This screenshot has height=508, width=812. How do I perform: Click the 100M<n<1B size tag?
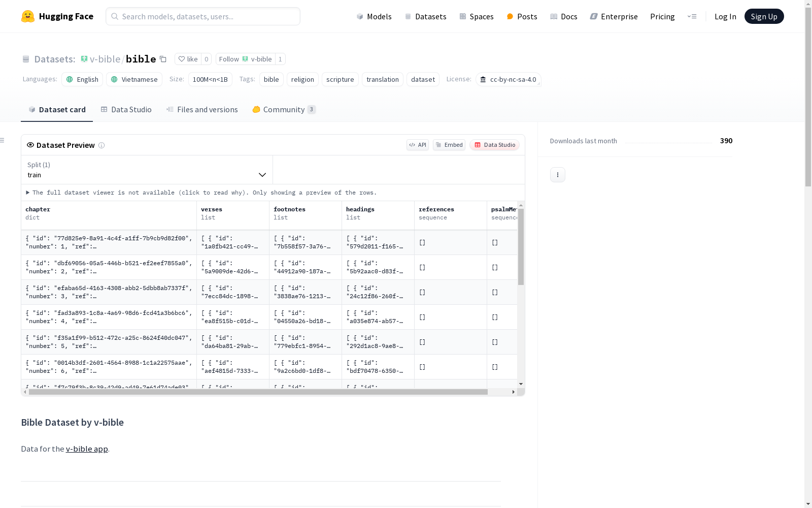click(x=210, y=79)
